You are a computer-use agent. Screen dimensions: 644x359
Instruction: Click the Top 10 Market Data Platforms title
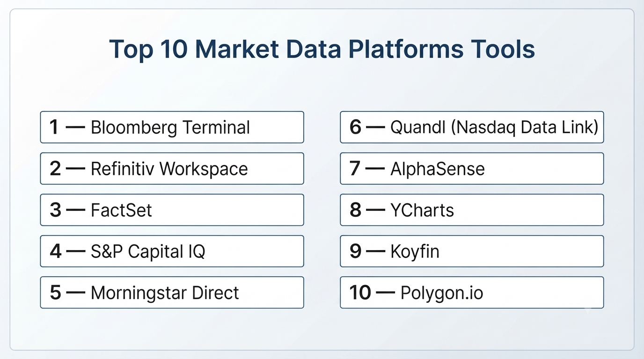coord(322,49)
